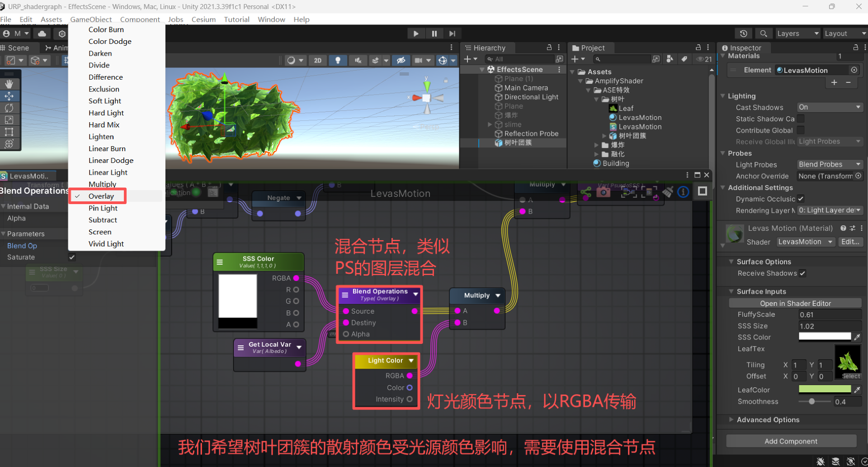The image size is (868, 467).
Task: Toggle scene lighting bulb
Action: coord(338,60)
